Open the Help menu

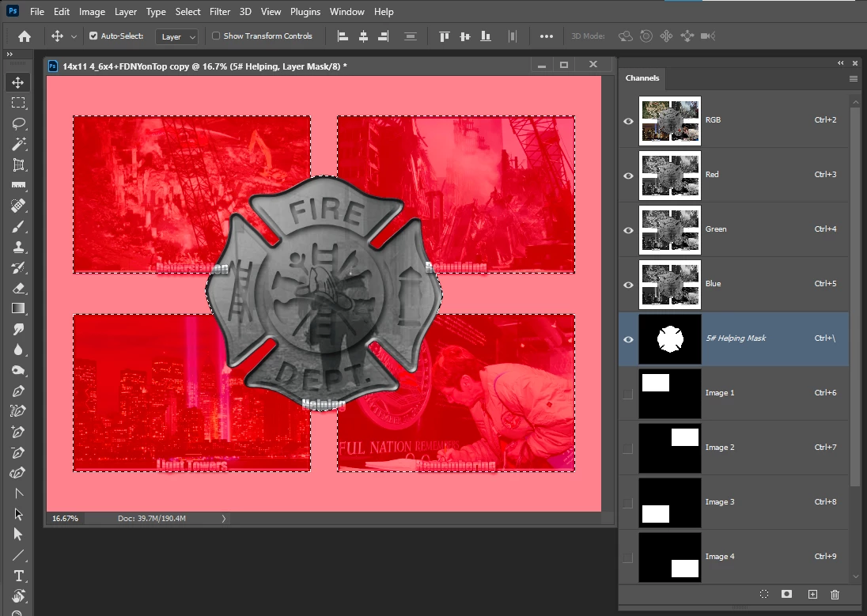tap(384, 12)
